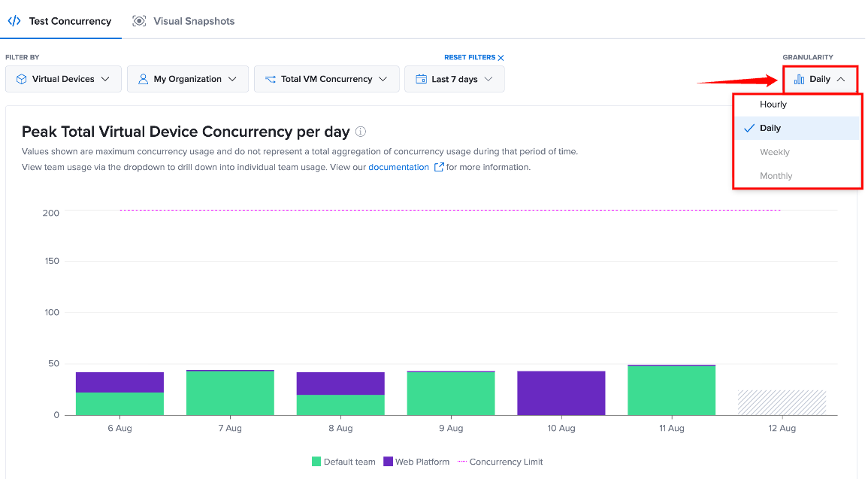Open the documentation link

pyautogui.click(x=398, y=167)
